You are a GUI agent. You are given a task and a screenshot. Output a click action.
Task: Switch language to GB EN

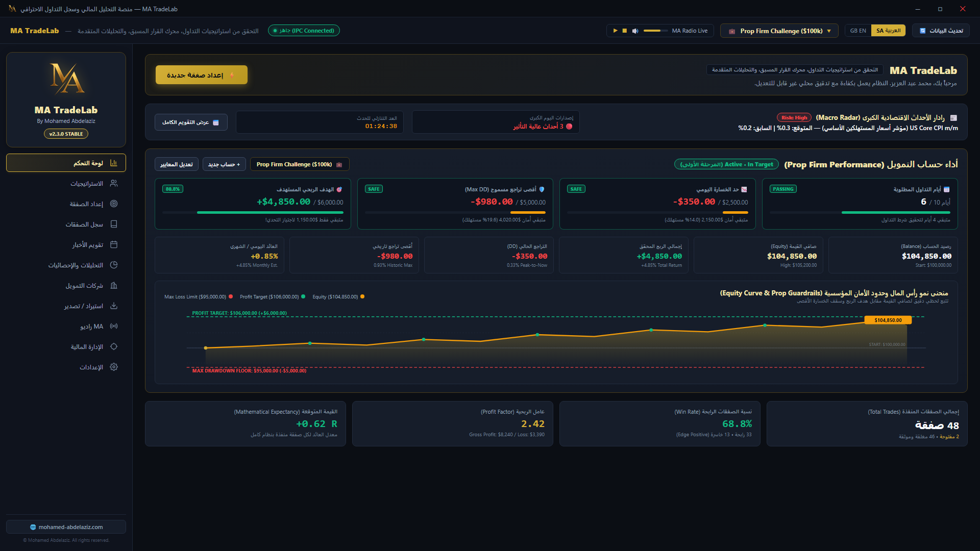click(x=858, y=31)
